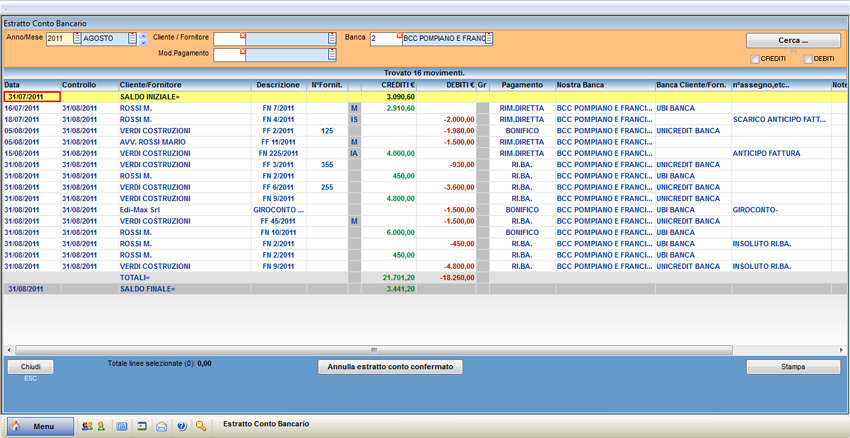This screenshot has height=438, width=850.
Task: Click the horizontal scrollbar under the table
Action: [x=374, y=350]
